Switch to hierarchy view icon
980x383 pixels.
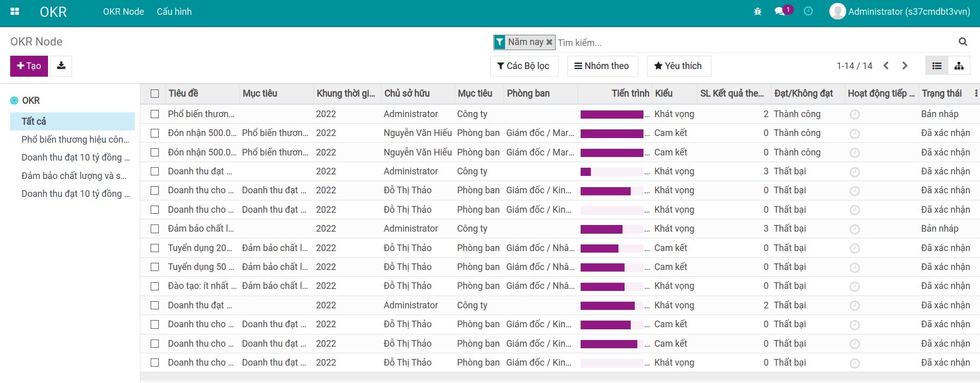[x=959, y=66]
